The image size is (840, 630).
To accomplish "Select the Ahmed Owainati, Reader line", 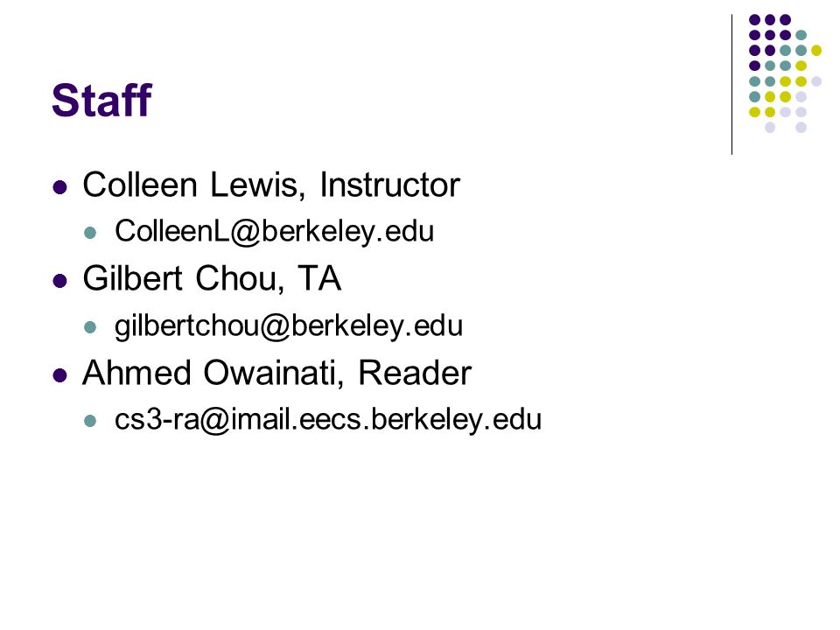I will click(277, 373).
